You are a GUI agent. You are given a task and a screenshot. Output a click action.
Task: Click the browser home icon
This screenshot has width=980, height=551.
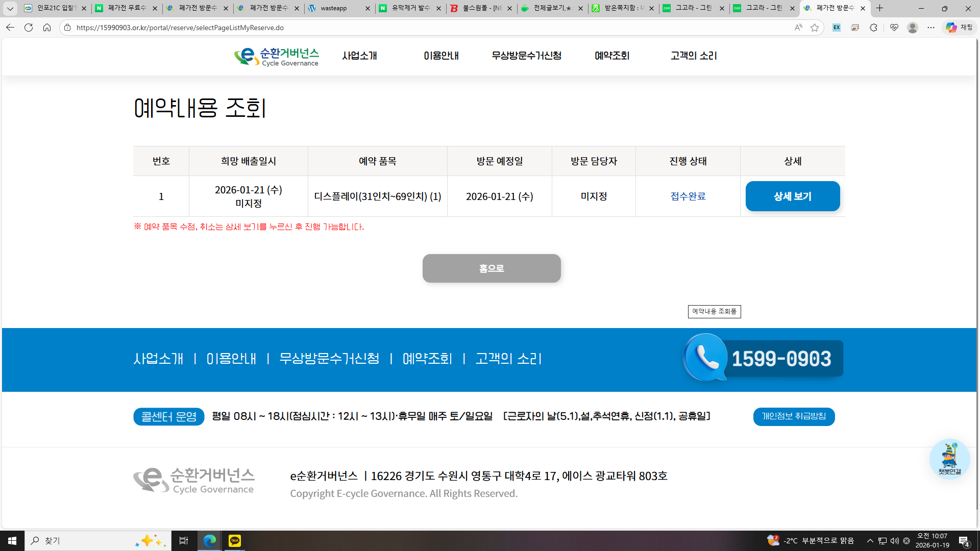click(x=47, y=28)
